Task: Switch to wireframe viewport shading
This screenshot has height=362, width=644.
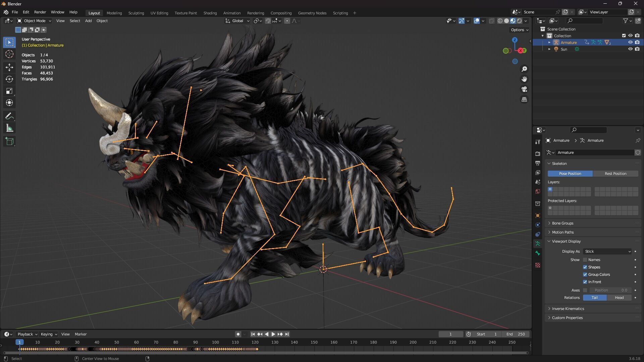Action: (x=500, y=21)
